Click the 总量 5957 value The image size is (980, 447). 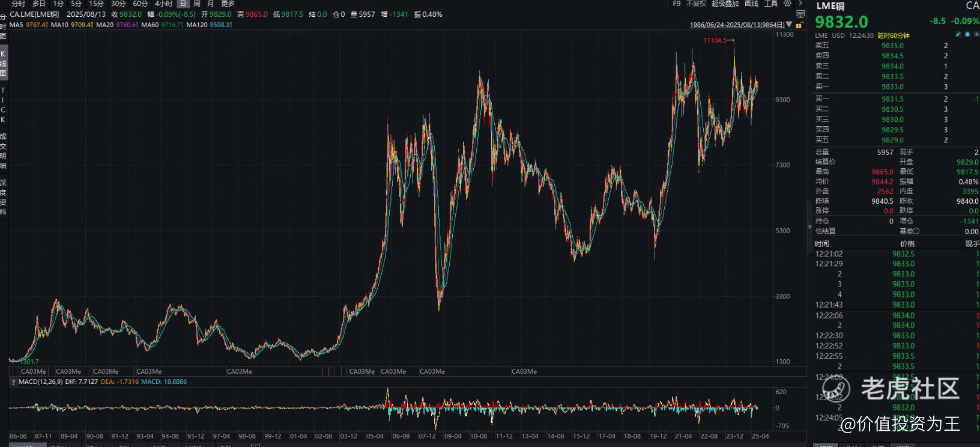coord(885,153)
